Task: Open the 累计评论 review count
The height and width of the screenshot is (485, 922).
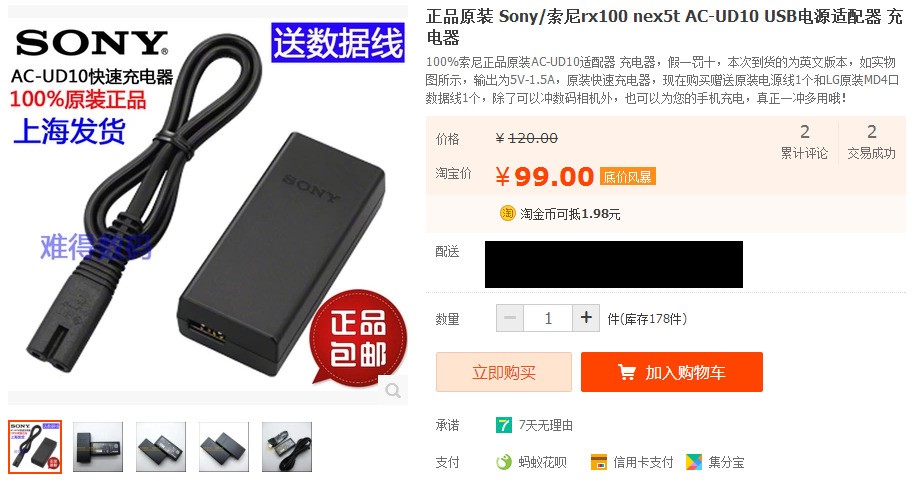Action: pos(804,142)
